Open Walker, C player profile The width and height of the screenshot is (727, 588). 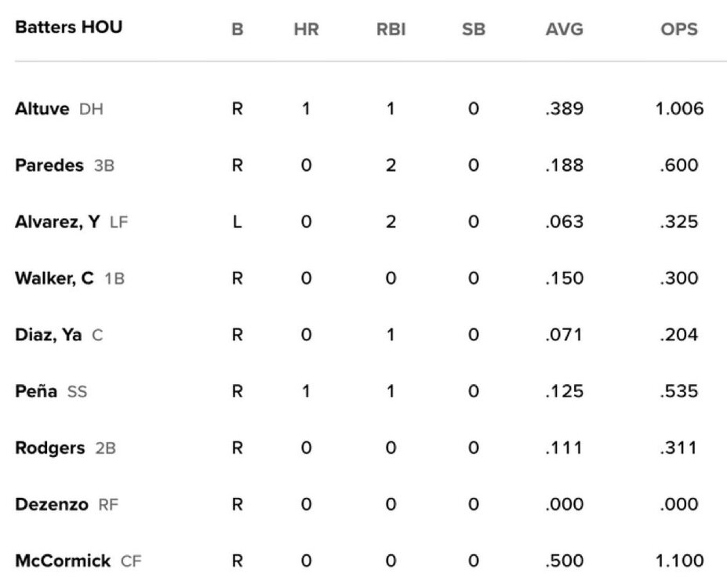tap(55, 278)
